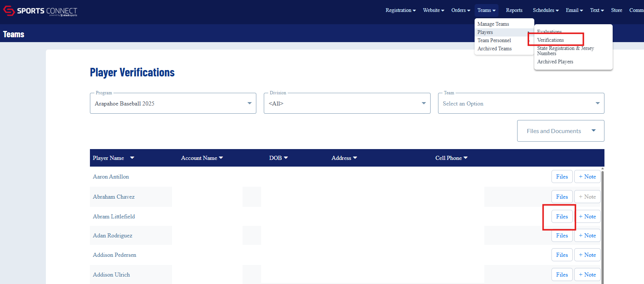Select Verifications in the Players submenu
Viewport: 644px width, 284px height.
(550, 40)
